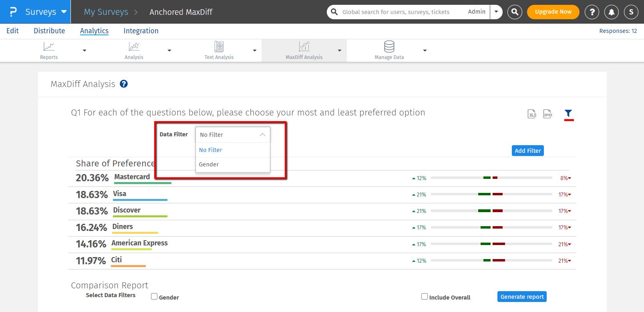Screen dimensions: 644x312
Task: Check the Gender data filter checkbox
Action: (x=154, y=297)
